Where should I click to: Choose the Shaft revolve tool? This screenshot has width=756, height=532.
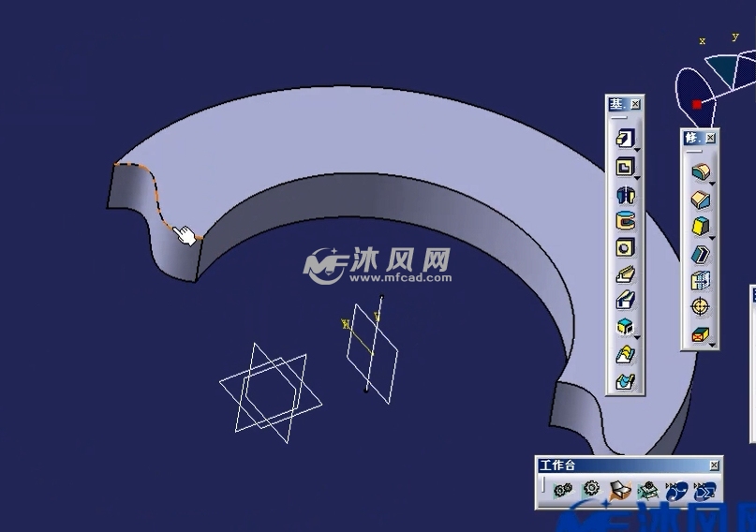[x=624, y=194]
